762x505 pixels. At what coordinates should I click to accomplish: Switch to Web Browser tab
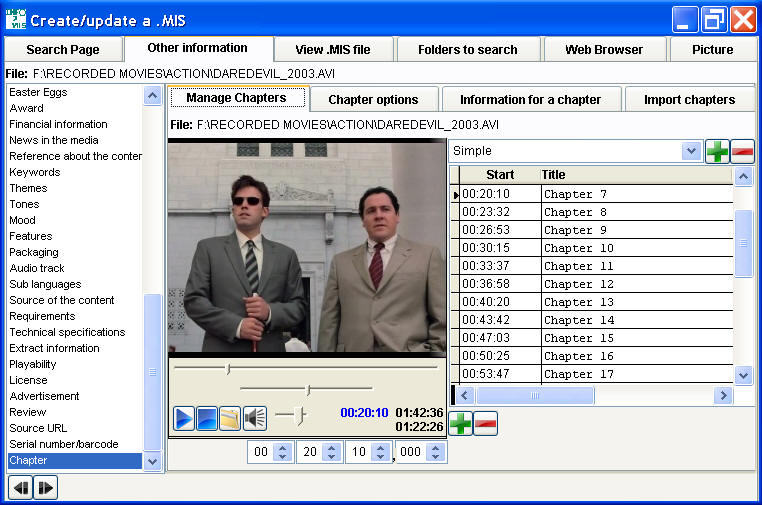[x=604, y=50]
